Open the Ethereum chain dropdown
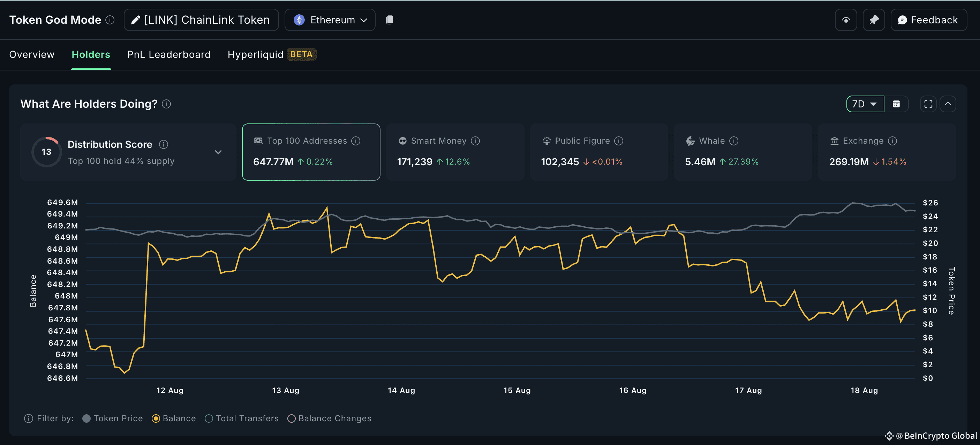Viewport: 980px width, 445px height. click(x=330, y=20)
